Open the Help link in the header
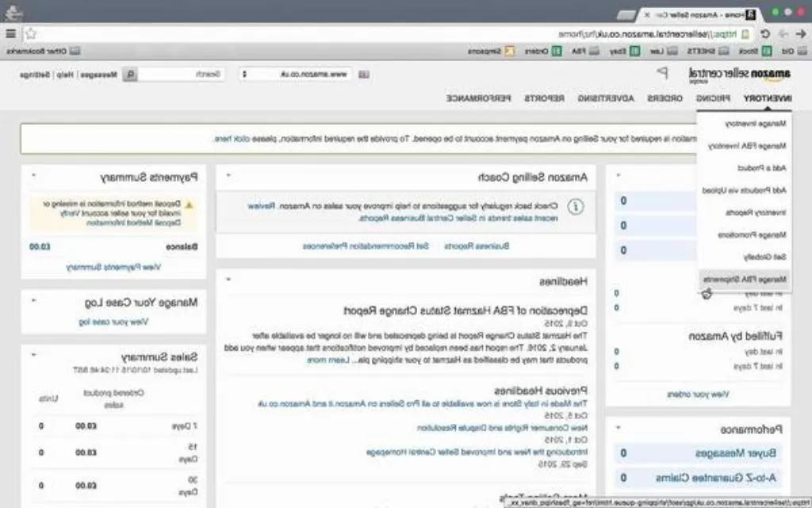The image size is (812, 508). [65, 75]
